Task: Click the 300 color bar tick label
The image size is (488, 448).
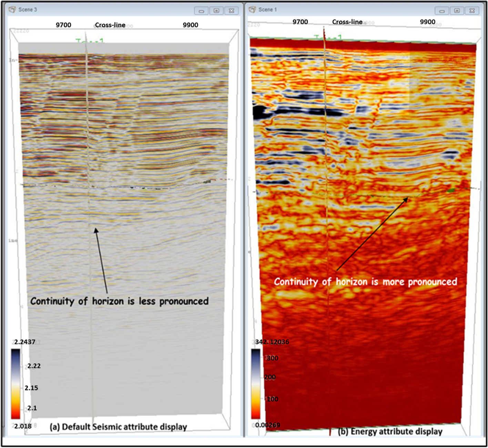Action: click(x=273, y=358)
